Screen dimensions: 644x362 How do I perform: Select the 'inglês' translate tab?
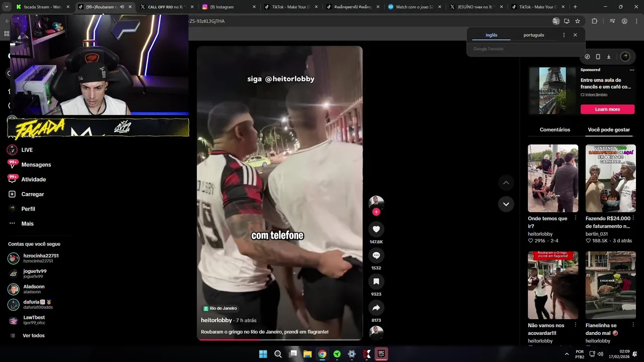click(x=491, y=35)
